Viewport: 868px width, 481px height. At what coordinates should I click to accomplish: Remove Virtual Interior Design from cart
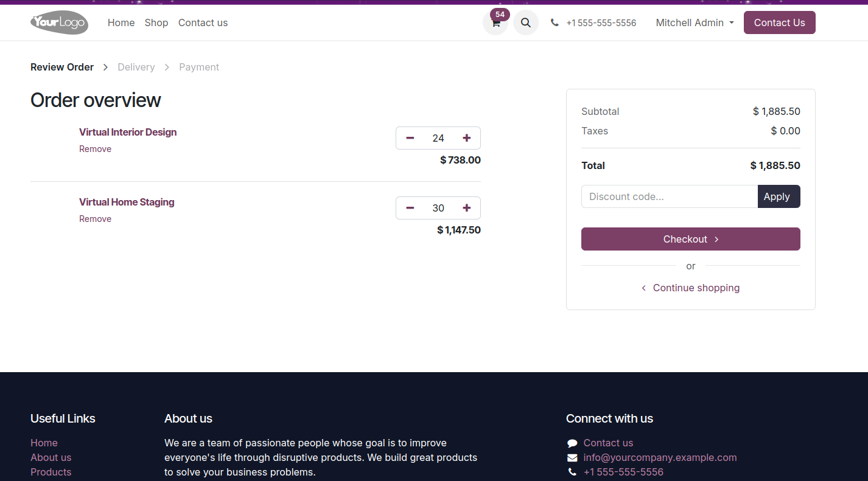pos(95,149)
